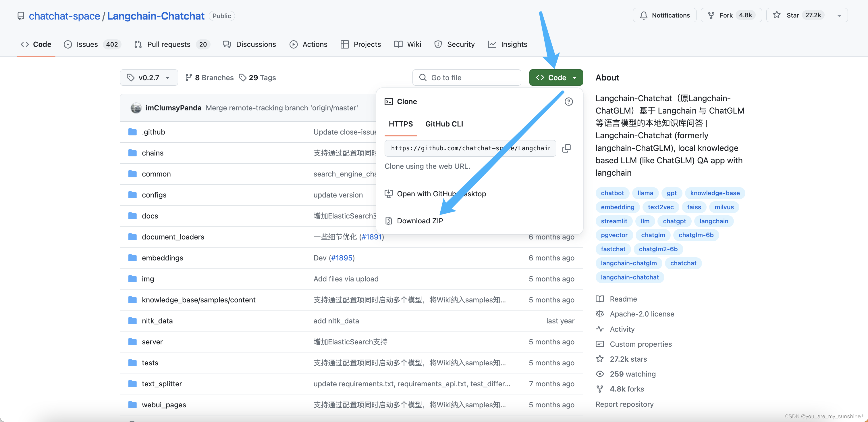View the Security tab
The image size is (868, 422).
click(455, 44)
